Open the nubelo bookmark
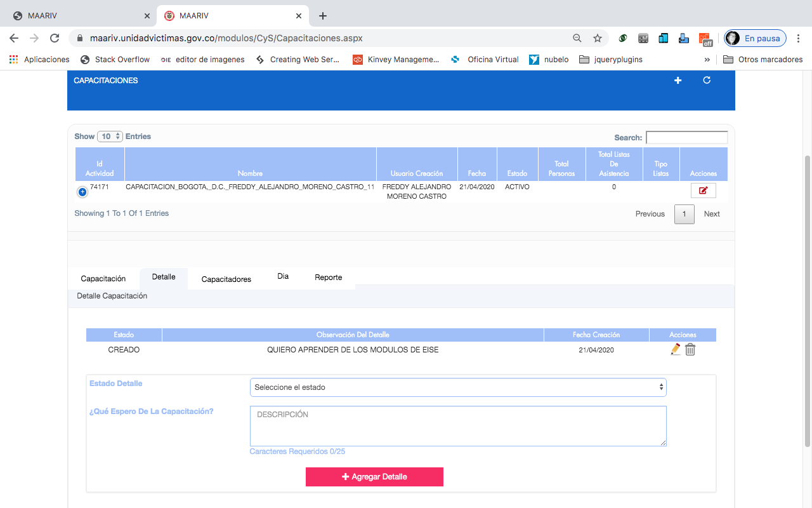The image size is (812, 508). click(x=549, y=60)
